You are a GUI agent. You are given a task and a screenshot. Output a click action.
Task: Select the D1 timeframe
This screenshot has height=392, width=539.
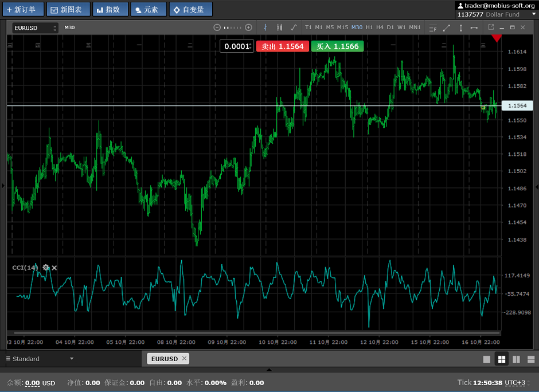click(390, 28)
